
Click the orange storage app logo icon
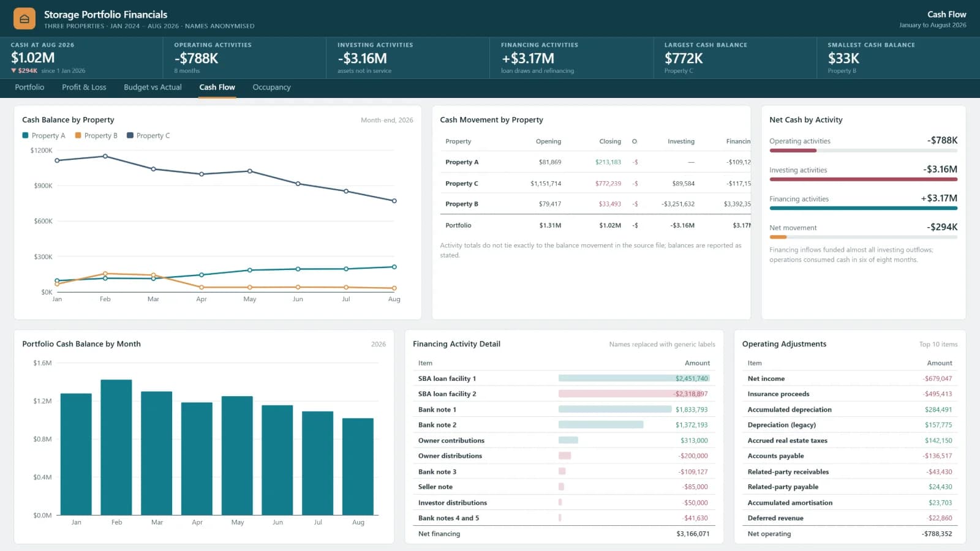(x=24, y=19)
